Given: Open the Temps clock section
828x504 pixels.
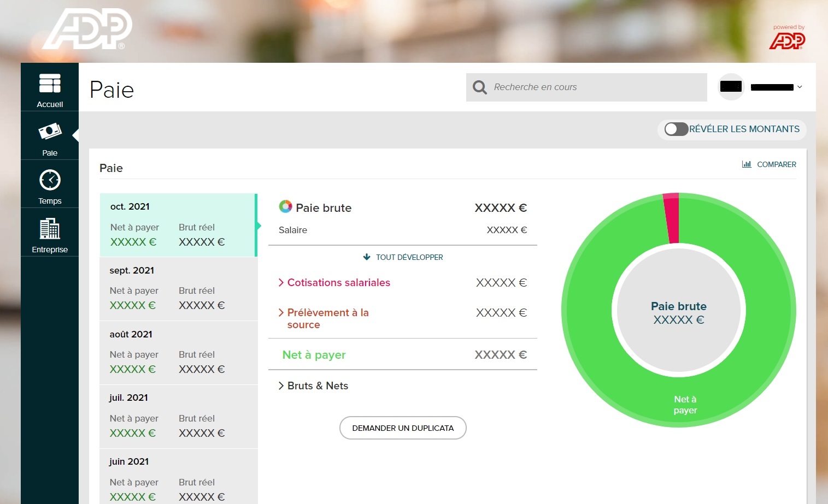Looking at the screenshot, I should click(x=50, y=180).
